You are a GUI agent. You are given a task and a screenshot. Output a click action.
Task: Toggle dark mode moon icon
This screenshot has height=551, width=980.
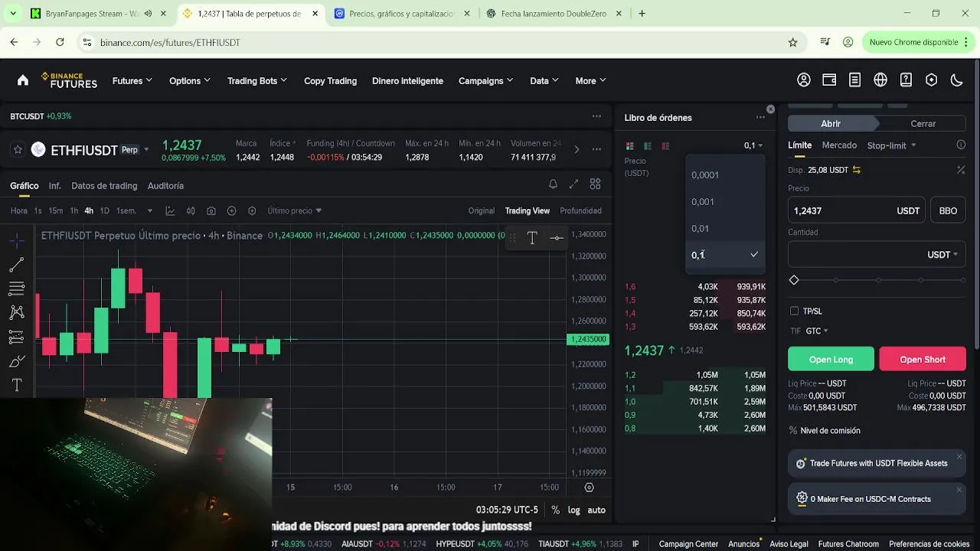tap(956, 80)
